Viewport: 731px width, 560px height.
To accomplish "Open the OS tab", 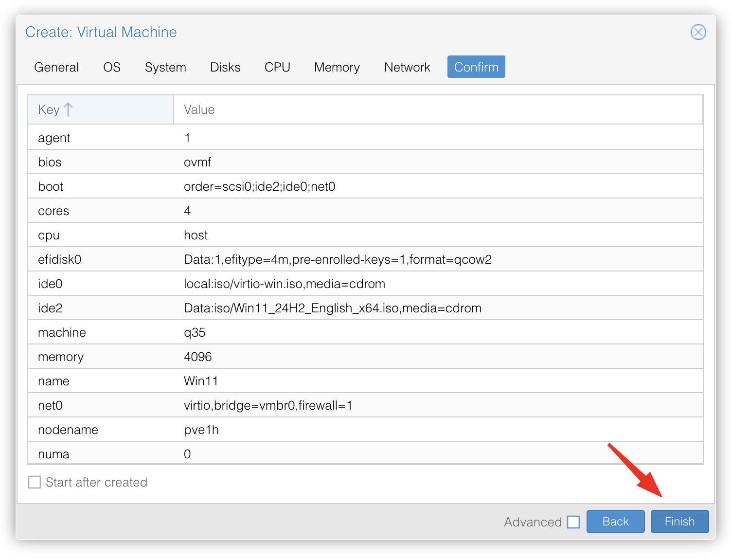I will tap(111, 67).
